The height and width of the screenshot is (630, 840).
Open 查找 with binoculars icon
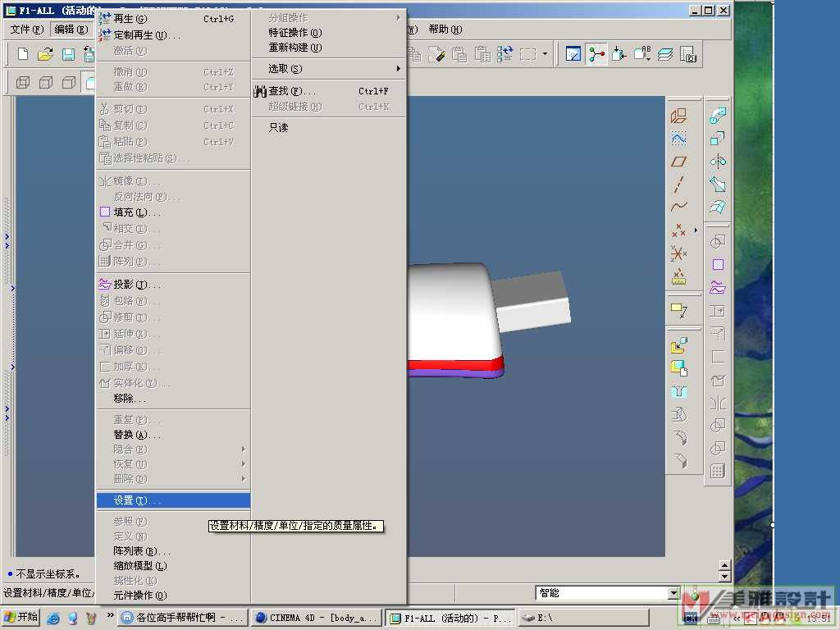point(329,91)
